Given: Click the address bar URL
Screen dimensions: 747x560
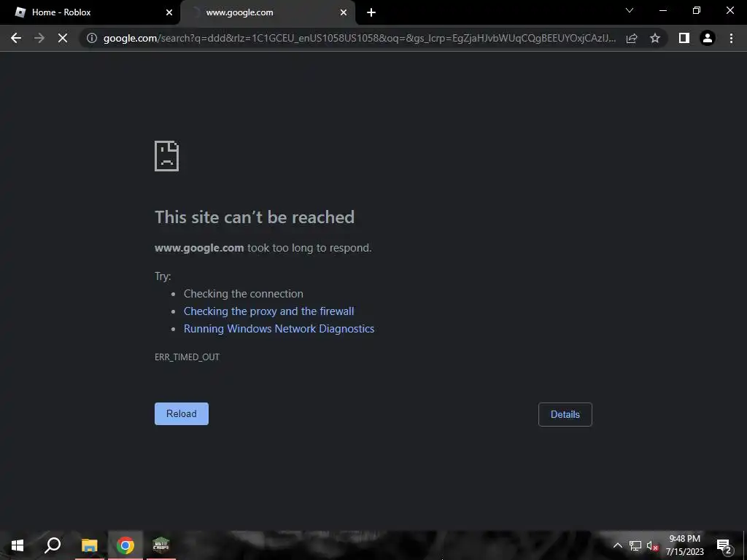Looking at the screenshot, I should coord(359,38).
